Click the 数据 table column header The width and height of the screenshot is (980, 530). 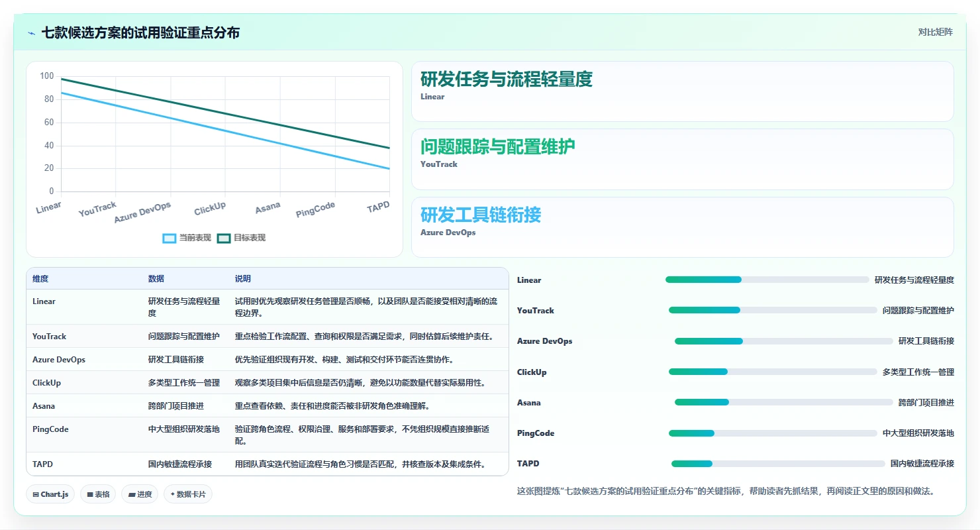pyautogui.click(x=156, y=279)
